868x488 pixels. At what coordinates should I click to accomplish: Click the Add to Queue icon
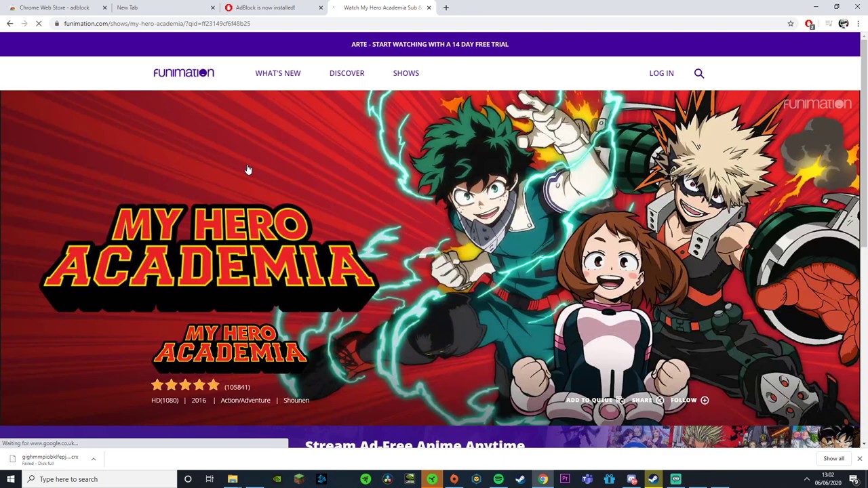tap(620, 401)
